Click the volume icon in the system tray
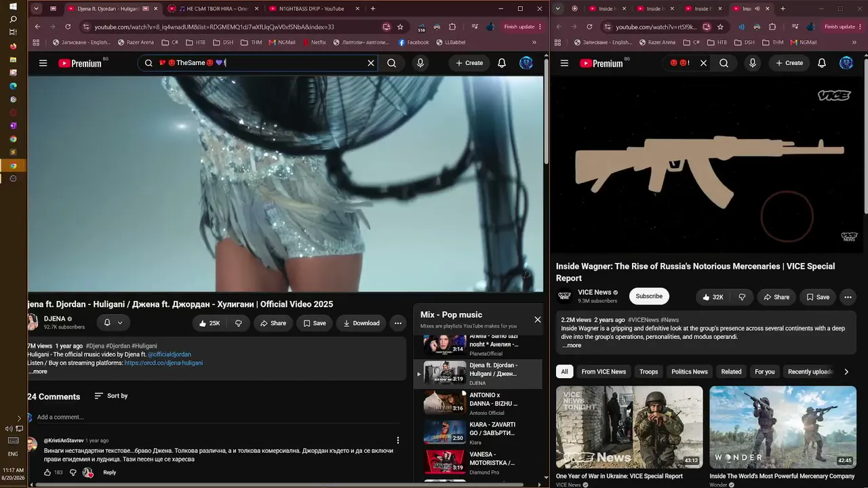Image resolution: width=868 pixels, height=488 pixels. pyautogui.click(x=9, y=428)
